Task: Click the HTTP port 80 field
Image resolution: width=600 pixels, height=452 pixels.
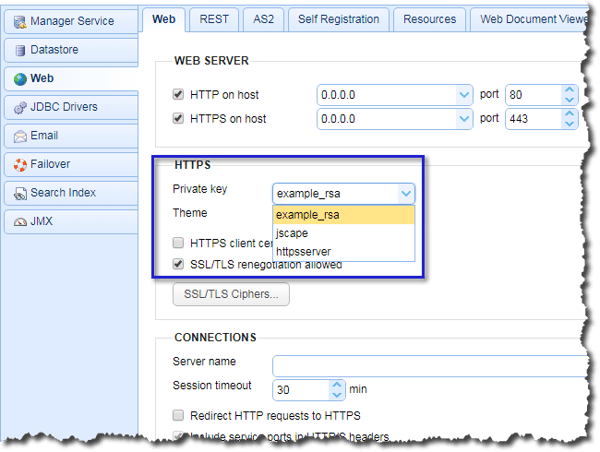Action: pos(534,95)
